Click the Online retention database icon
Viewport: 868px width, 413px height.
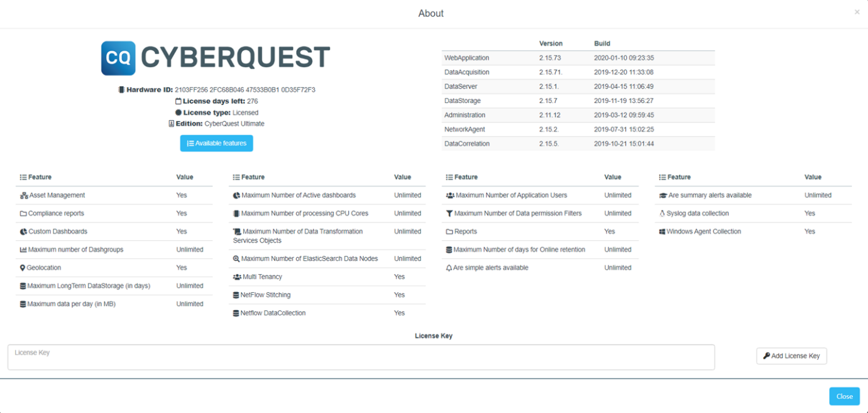pos(449,250)
